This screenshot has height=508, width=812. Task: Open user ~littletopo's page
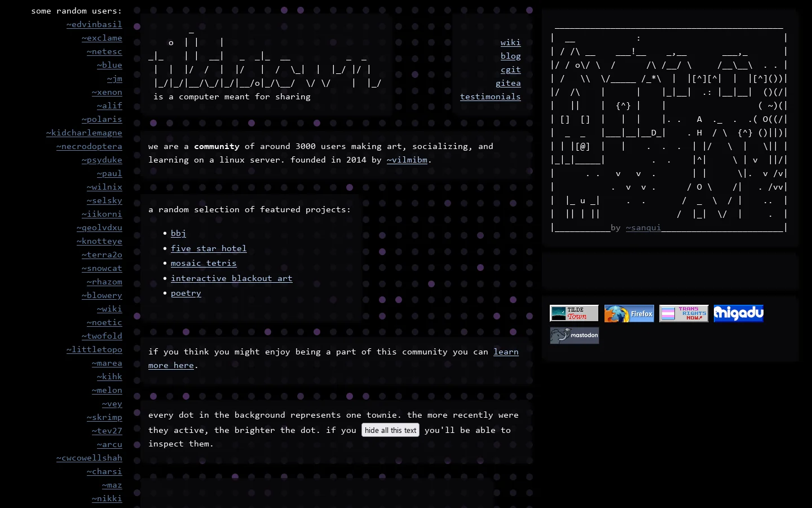(94, 349)
